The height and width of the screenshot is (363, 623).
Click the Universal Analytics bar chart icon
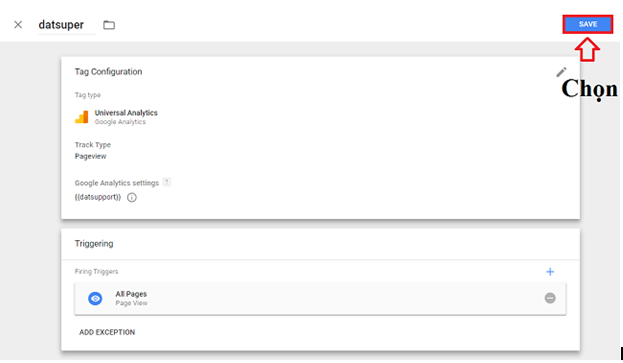(81, 117)
